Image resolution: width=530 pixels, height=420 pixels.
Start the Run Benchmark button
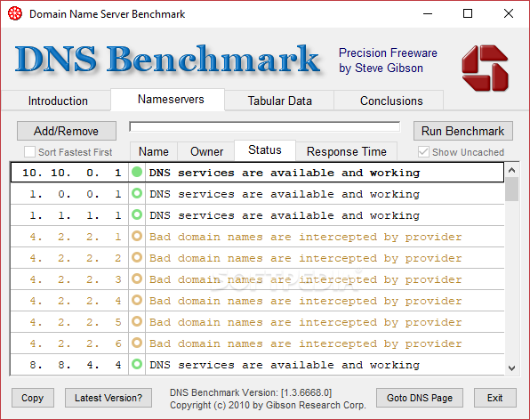pyautogui.click(x=462, y=131)
